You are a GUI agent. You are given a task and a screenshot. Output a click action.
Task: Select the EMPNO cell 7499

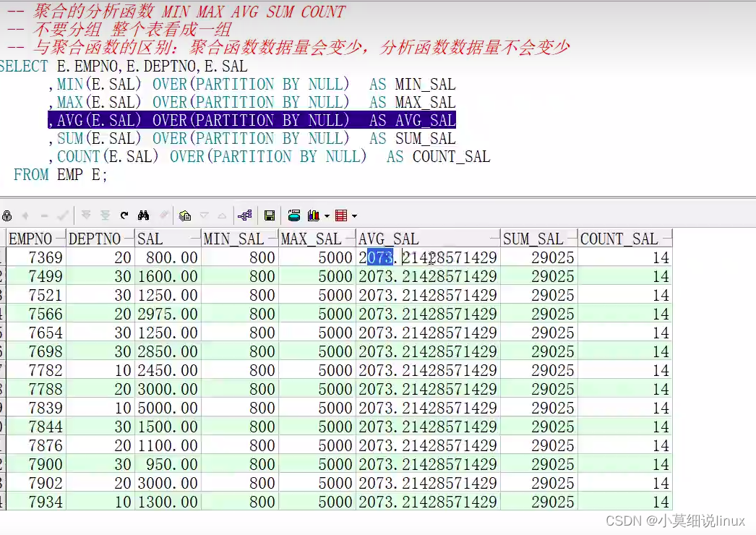(36, 276)
